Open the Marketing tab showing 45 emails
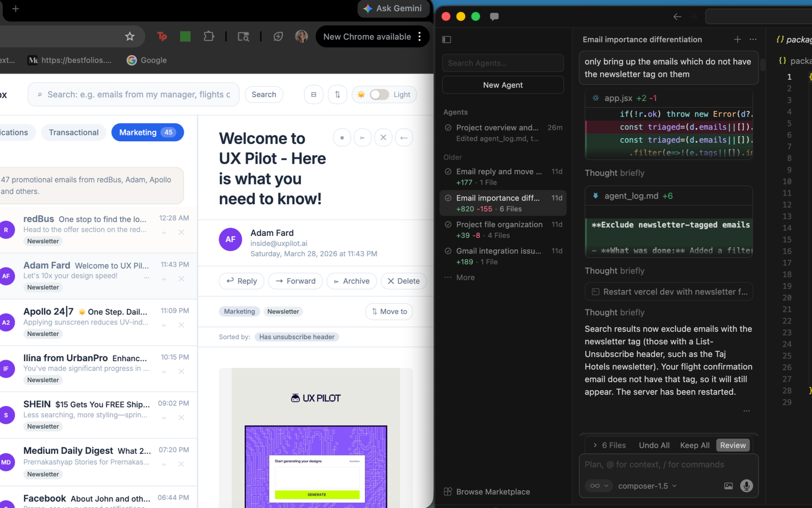The image size is (812, 508). 147,132
